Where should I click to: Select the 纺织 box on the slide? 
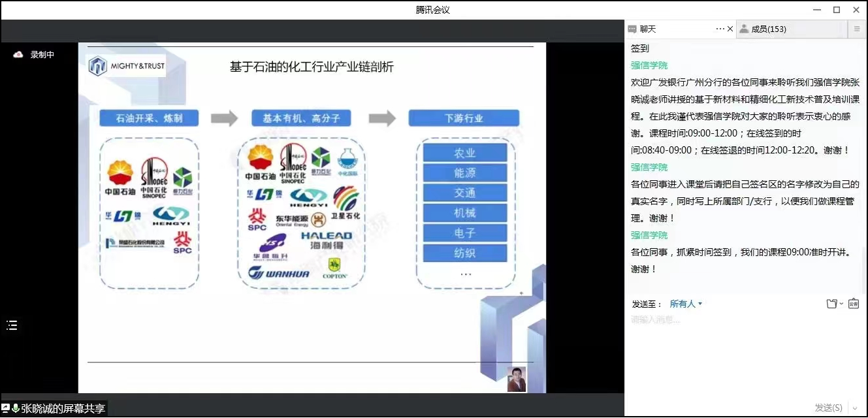tap(465, 253)
